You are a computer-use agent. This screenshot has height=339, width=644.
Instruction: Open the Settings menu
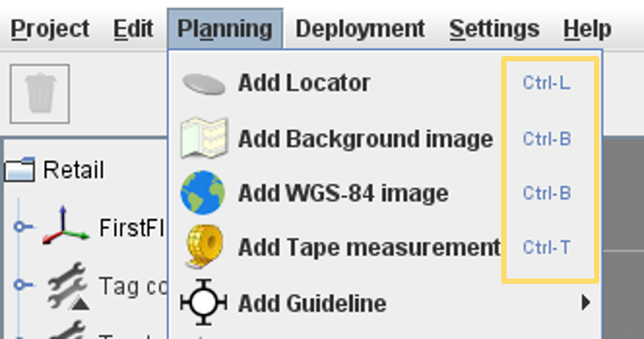494,29
